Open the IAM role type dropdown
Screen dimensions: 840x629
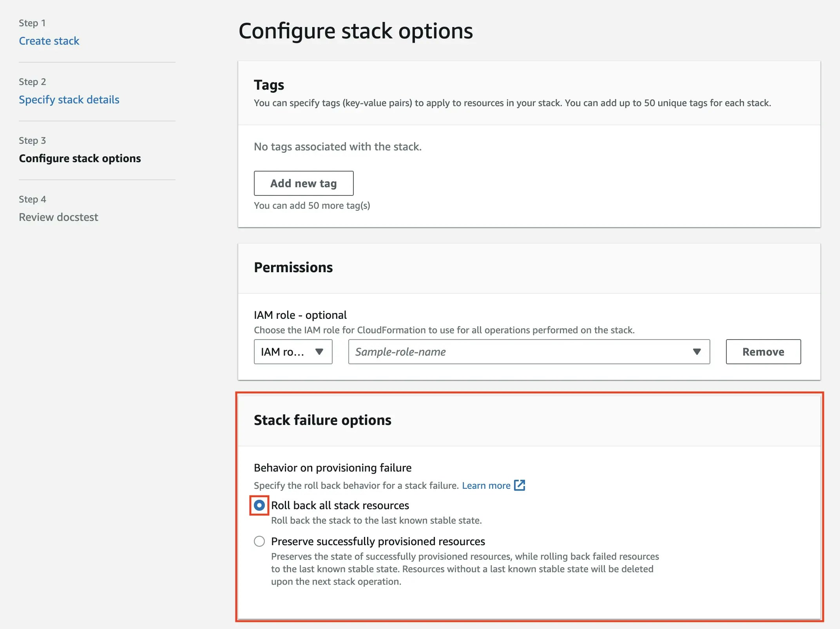(293, 352)
